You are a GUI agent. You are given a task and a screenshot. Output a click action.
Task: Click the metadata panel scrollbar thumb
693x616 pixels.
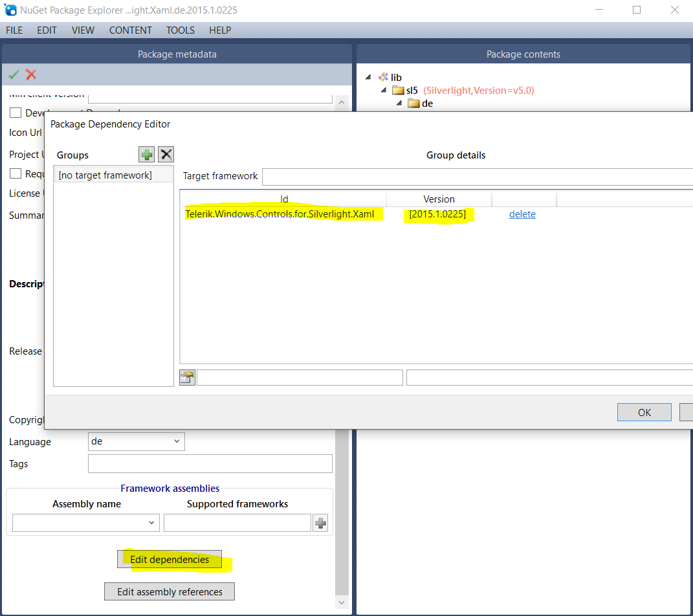coord(342,512)
